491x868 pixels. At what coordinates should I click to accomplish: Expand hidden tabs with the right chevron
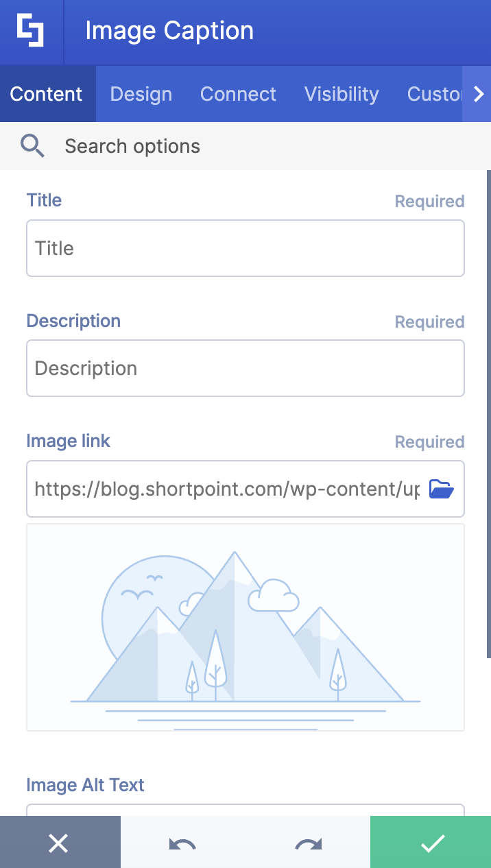[x=479, y=94]
